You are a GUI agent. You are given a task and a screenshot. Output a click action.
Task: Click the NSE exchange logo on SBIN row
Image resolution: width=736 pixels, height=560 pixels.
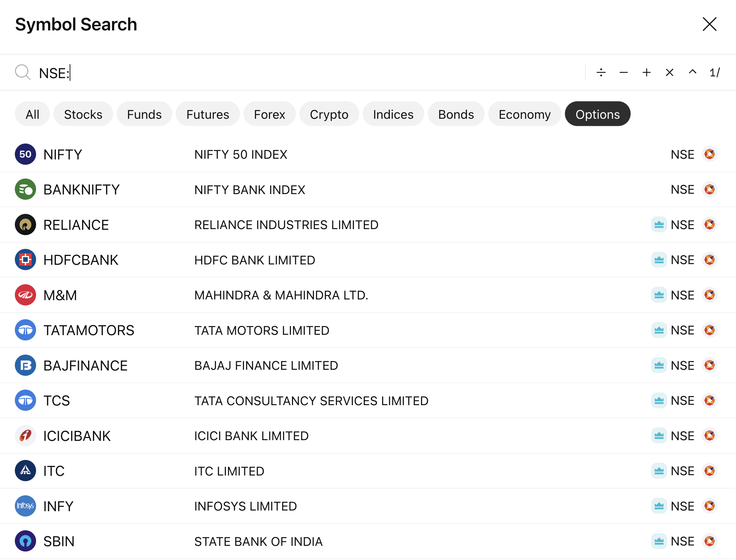709,541
